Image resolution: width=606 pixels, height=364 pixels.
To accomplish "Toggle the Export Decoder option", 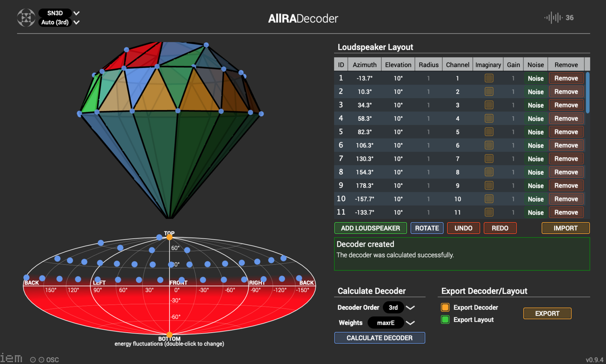I will [x=445, y=307].
